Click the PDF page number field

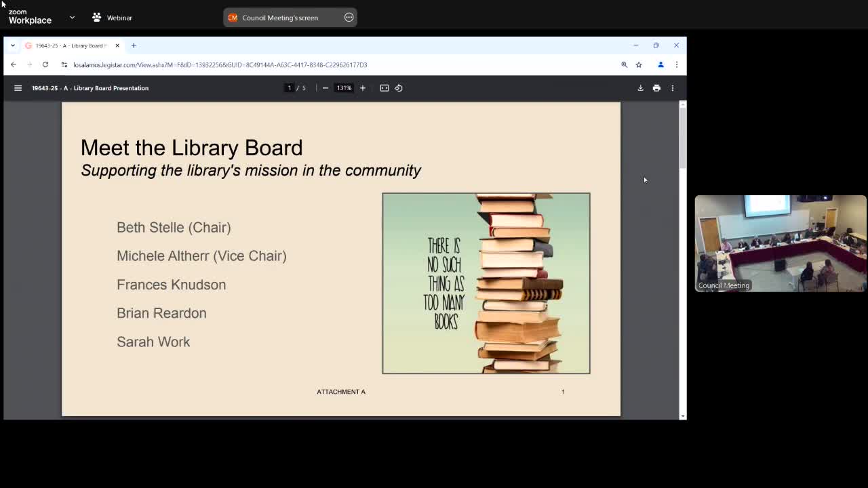click(290, 88)
